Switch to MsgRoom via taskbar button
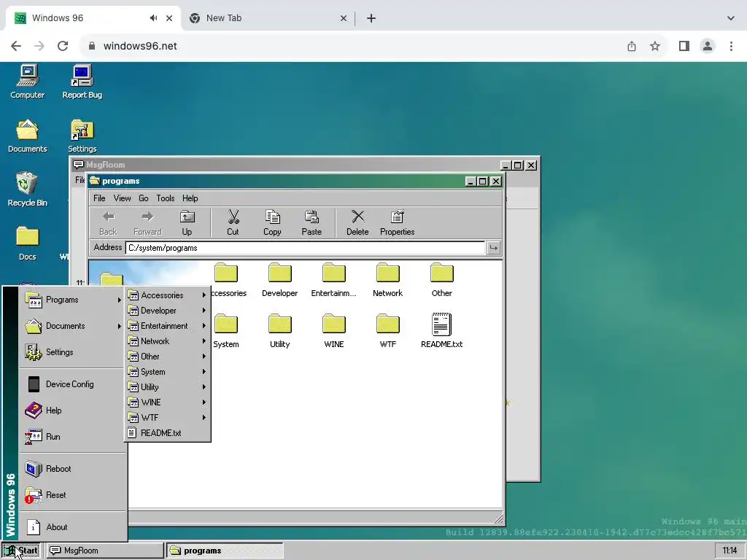The height and width of the screenshot is (560, 747). coord(105,551)
